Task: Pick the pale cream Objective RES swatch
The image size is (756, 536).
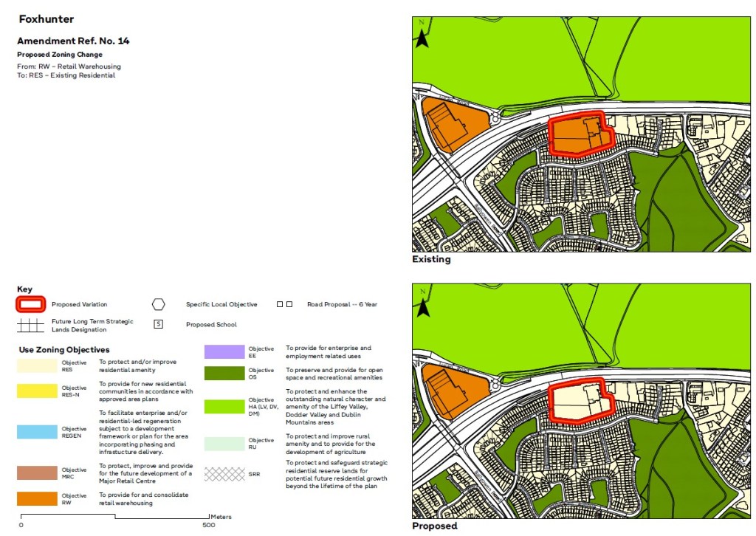Action: [x=38, y=365]
